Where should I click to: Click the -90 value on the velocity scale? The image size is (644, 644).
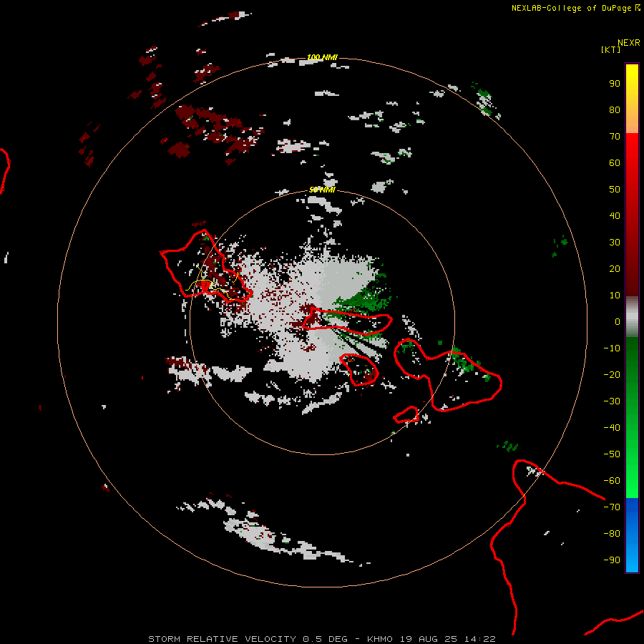click(x=612, y=560)
